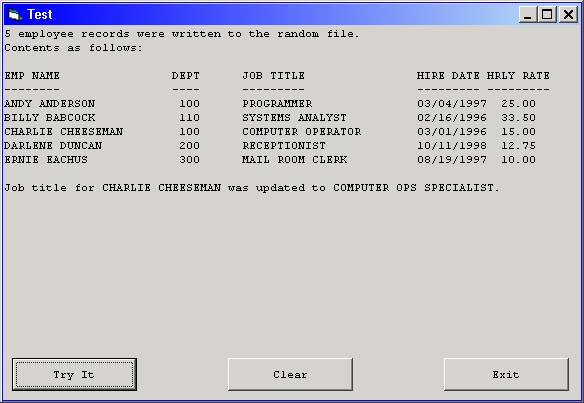Select the BILLY BABCOCK employee name
This screenshot has width=584, height=403.
50,118
